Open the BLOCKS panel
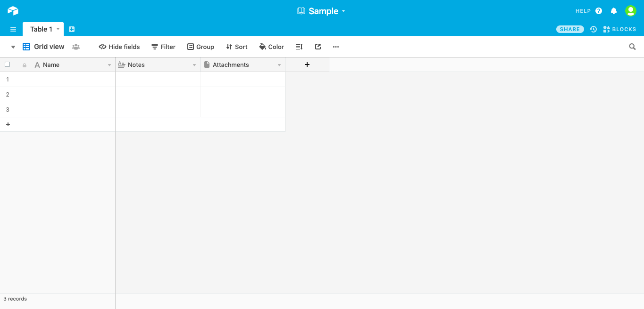The width and height of the screenshot is (644, 309). pos(619,29)
